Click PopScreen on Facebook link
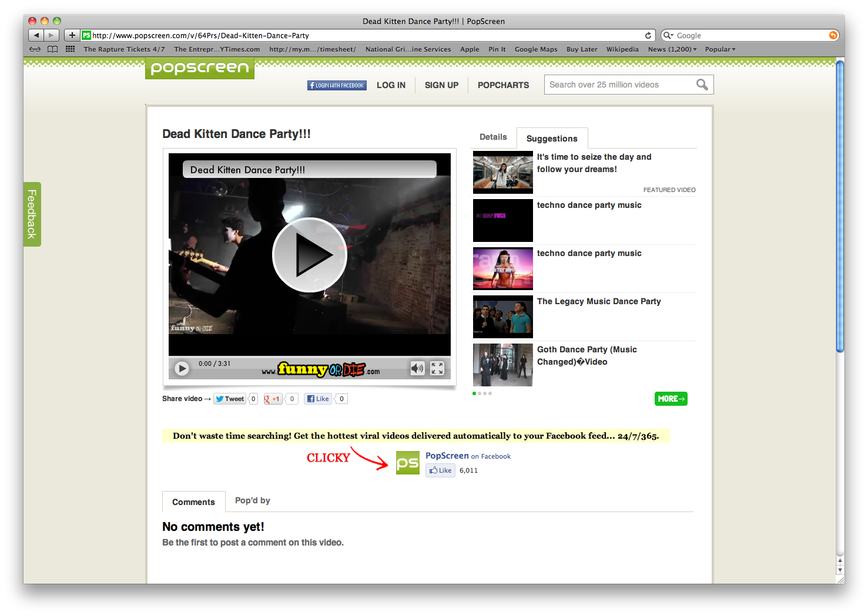Screen dimensions: 868x616 point(468,456)
